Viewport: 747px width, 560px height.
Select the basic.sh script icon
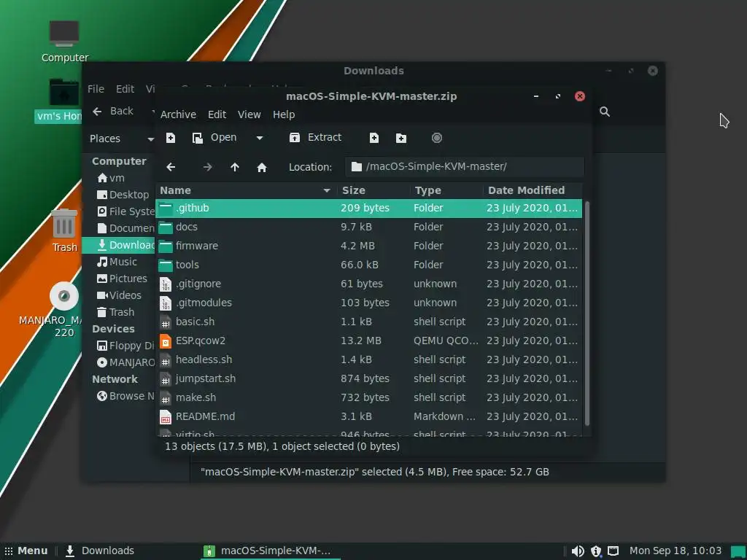(x=166, y=322)
